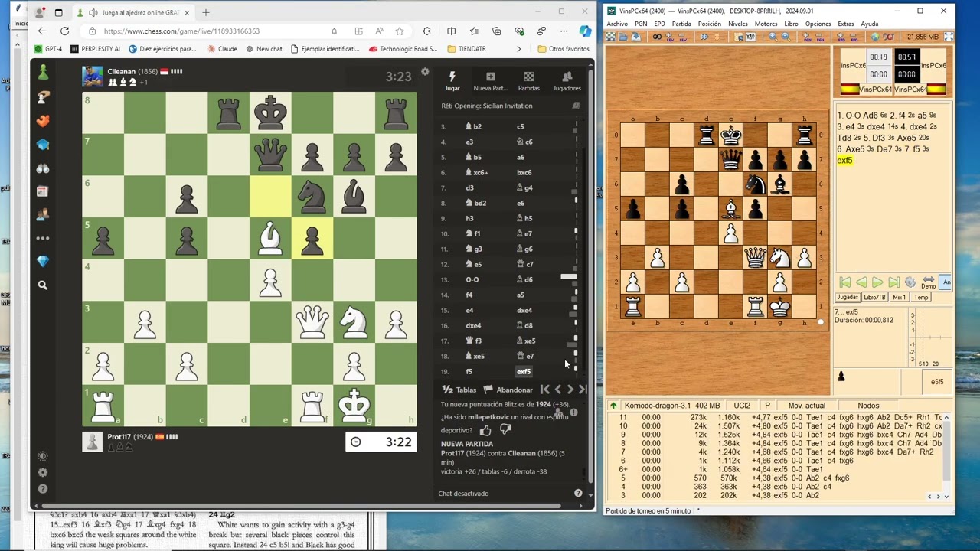
Task: Open the Motores menu in VinsPCx64
Action: 766,24
